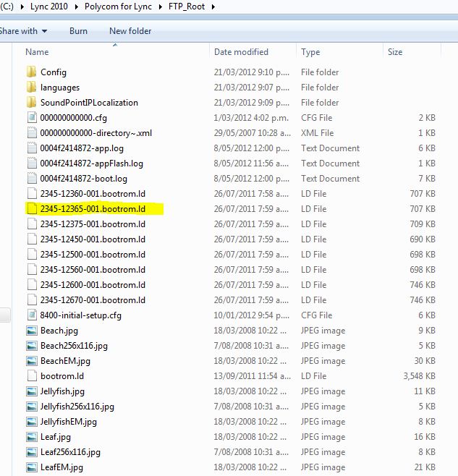This screenshot has width=458, height=476.
Task: Select the languages folder icon
Action: point(31,88)
